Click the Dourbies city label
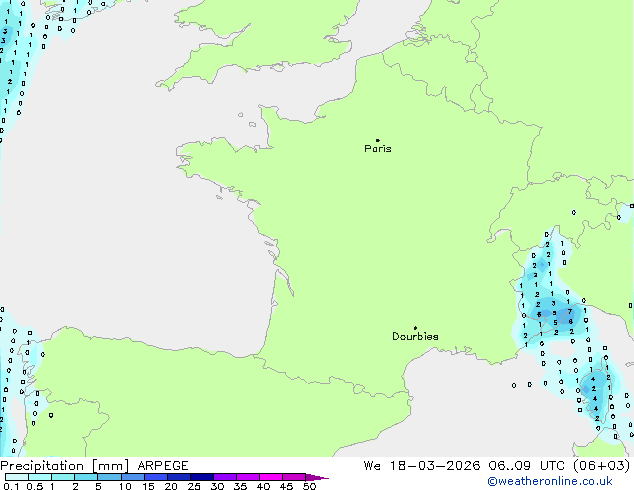 415,336
